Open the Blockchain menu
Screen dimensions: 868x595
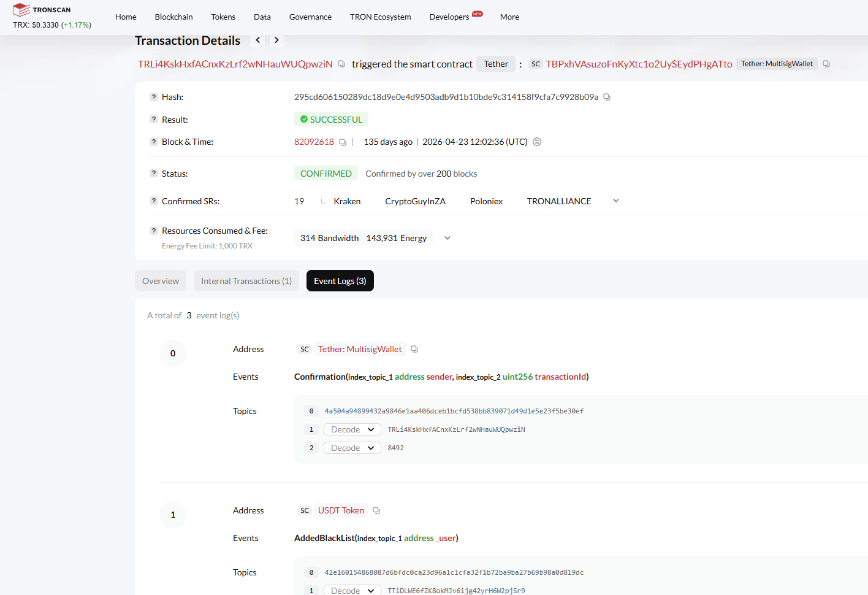(x=173, y=17)
